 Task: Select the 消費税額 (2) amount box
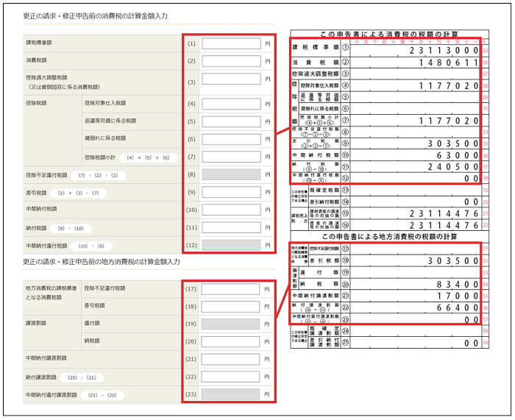point(231,60)
